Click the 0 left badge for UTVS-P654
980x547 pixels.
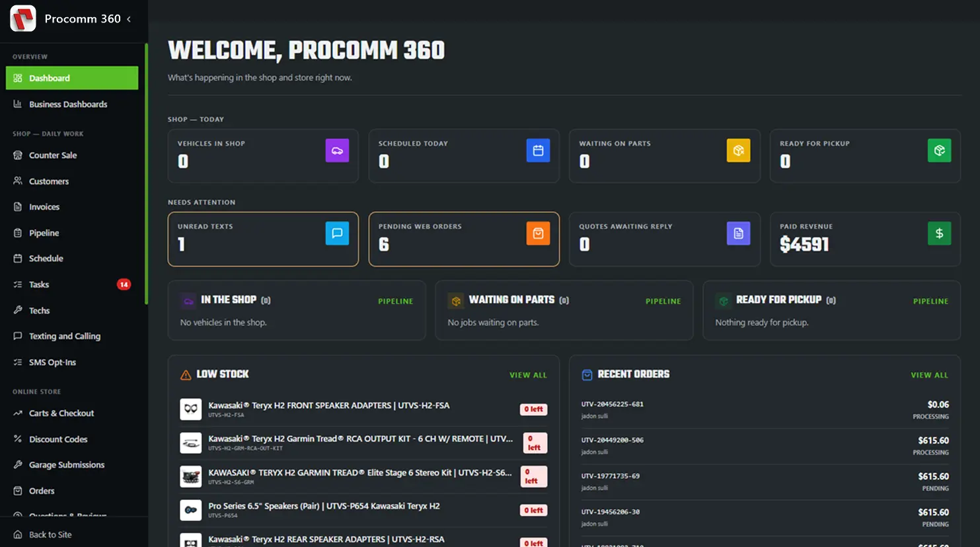coord(533,510)
